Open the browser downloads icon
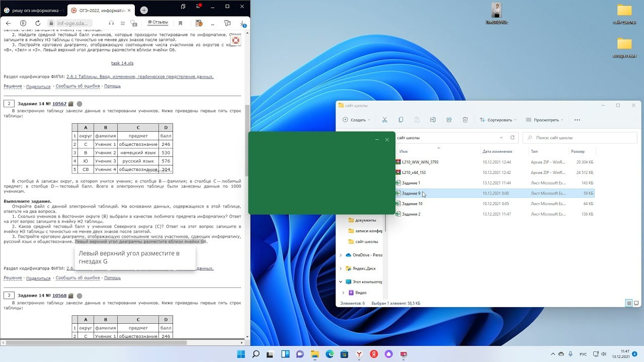 tap(243, 23)
